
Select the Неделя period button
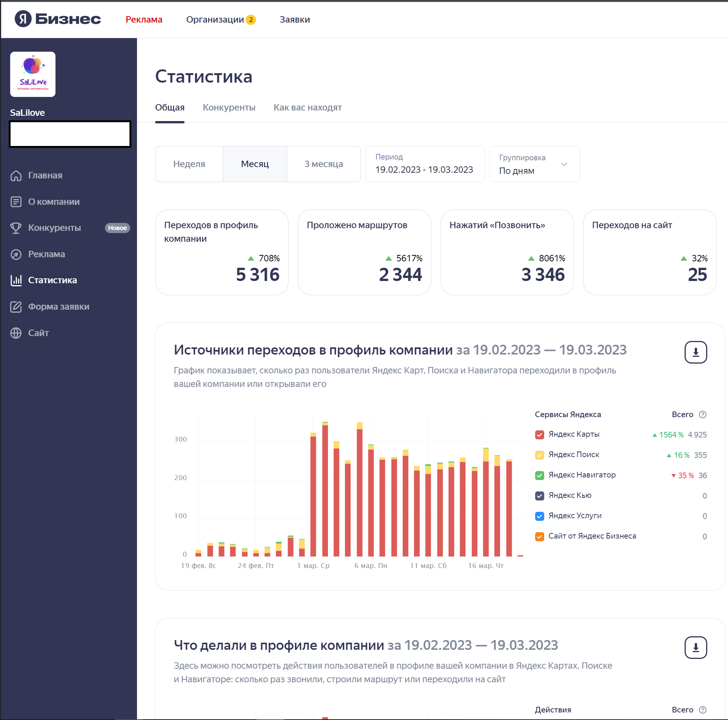189,164
